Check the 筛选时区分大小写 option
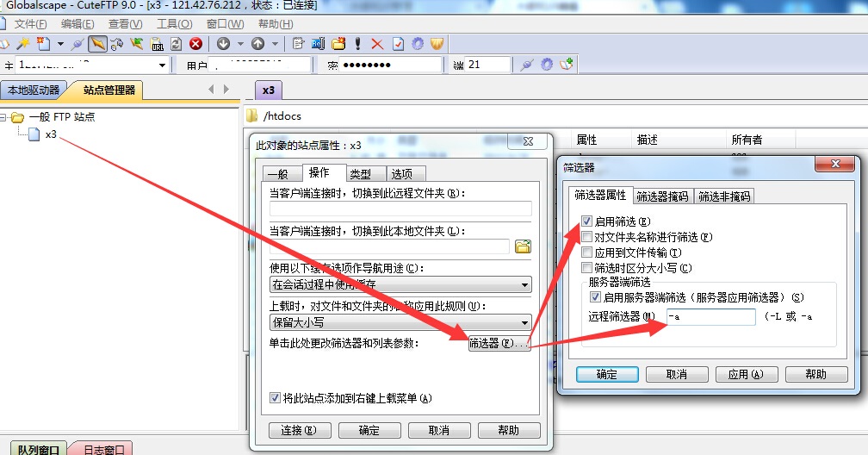868x455 pixels. point(586,268)
